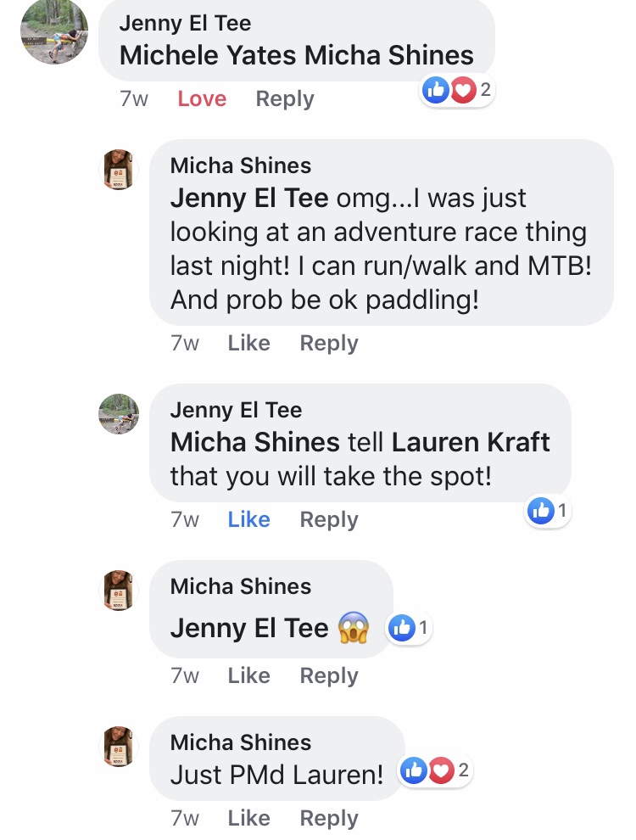Open reactions on Jenny's top comment
This screenshot has height=840, width=636.
[456, 90]
